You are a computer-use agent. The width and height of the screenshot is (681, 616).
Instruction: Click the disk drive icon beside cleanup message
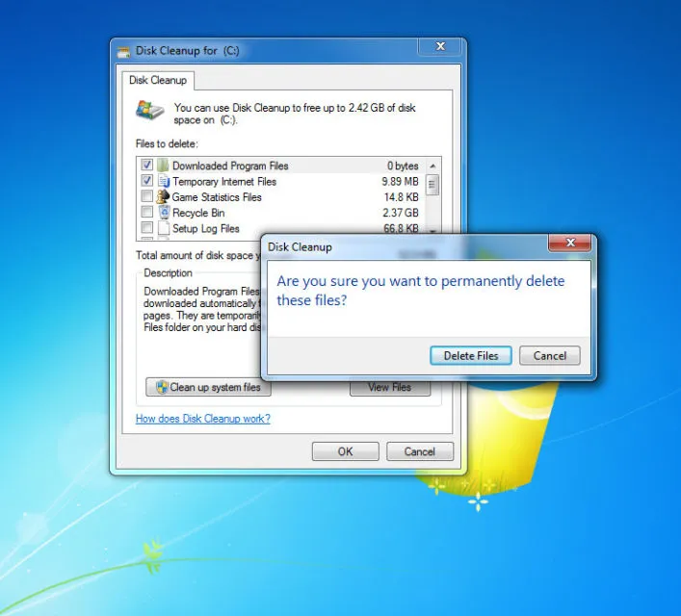(x=149, y=110)
